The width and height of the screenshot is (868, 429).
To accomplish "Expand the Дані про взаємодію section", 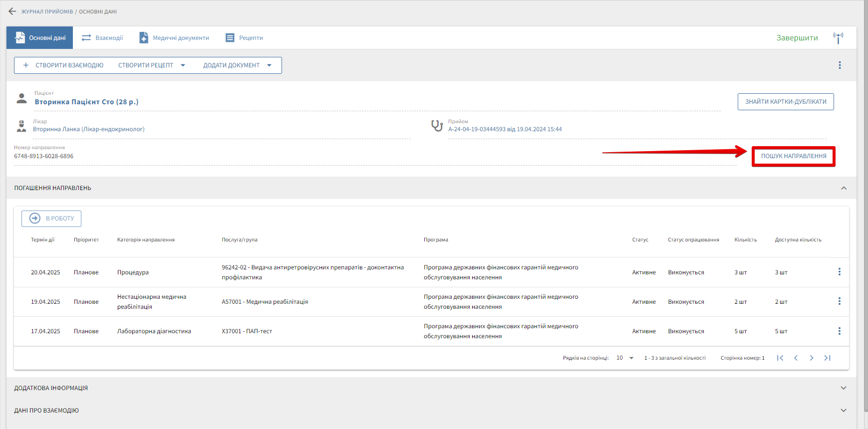I will 844,411.
